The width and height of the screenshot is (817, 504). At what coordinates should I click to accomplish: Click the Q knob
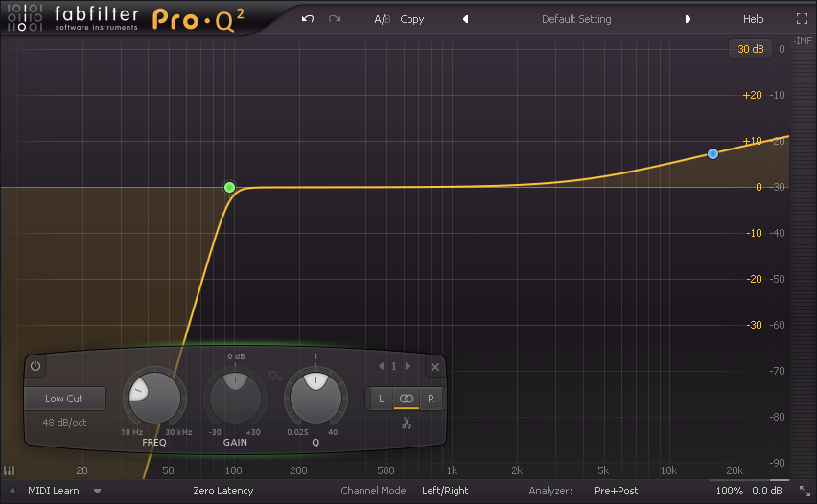pyautogui.click(x=315, y=399)
